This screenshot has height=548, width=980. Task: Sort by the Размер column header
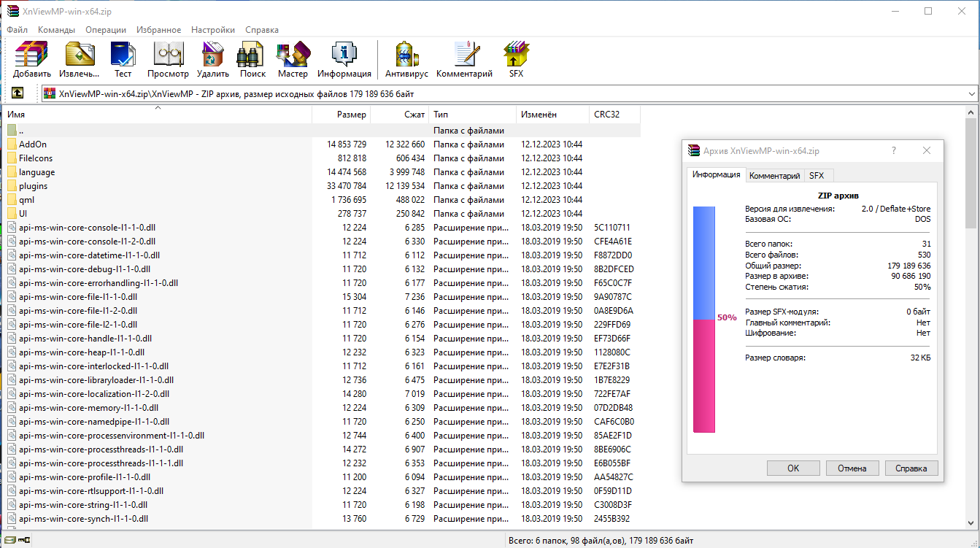point(342,115)
